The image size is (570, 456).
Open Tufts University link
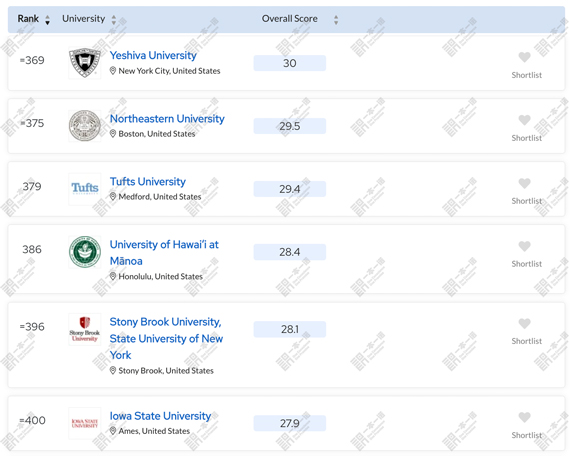[148, 181]
